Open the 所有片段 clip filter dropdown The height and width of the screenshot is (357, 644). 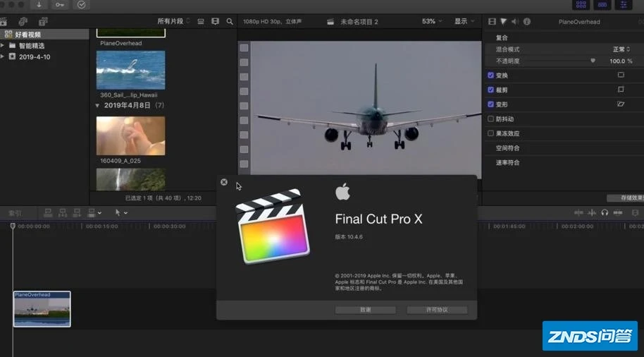point(173,21)
